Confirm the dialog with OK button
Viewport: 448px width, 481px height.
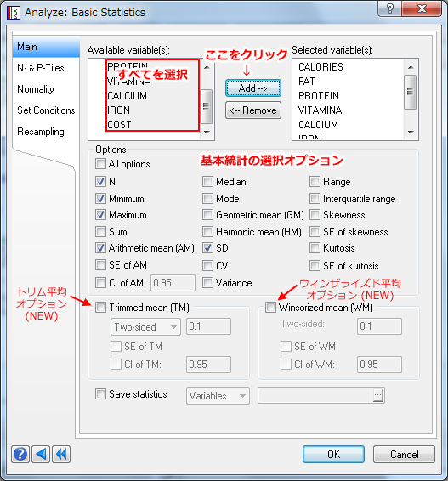coord(333,455)
